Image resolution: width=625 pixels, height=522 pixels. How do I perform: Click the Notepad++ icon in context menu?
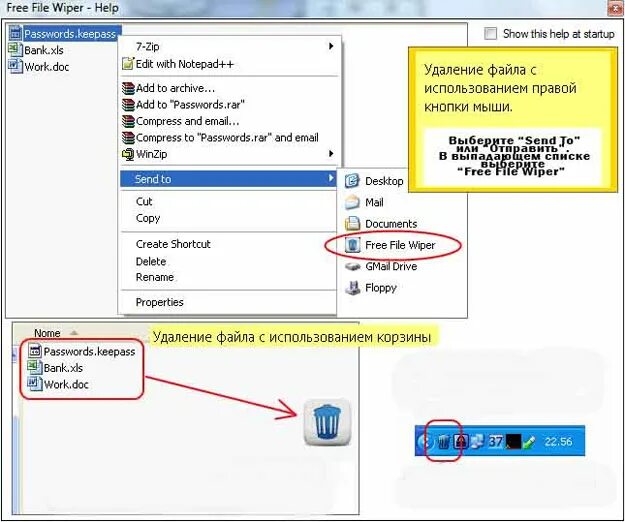(128, 64)
